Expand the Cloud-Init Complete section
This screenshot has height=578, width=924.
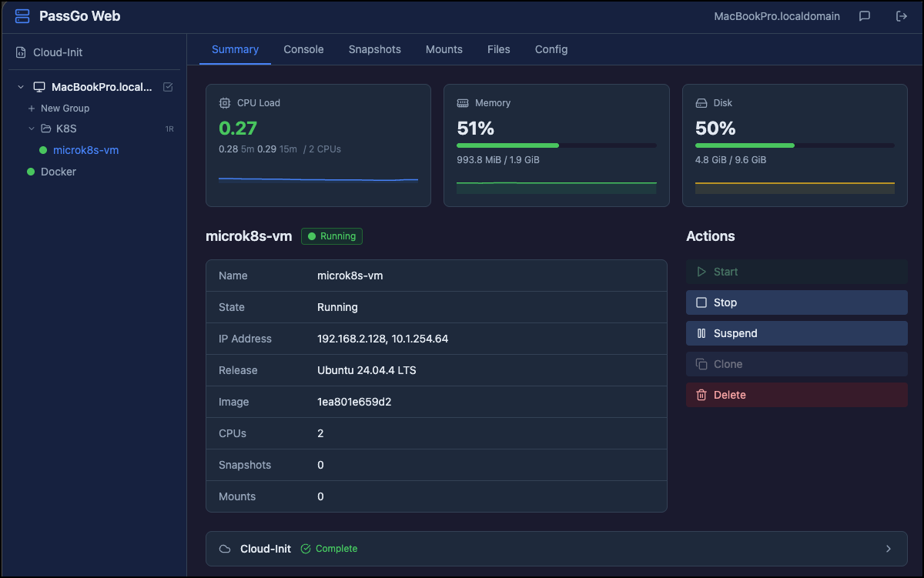coord(888,549)
